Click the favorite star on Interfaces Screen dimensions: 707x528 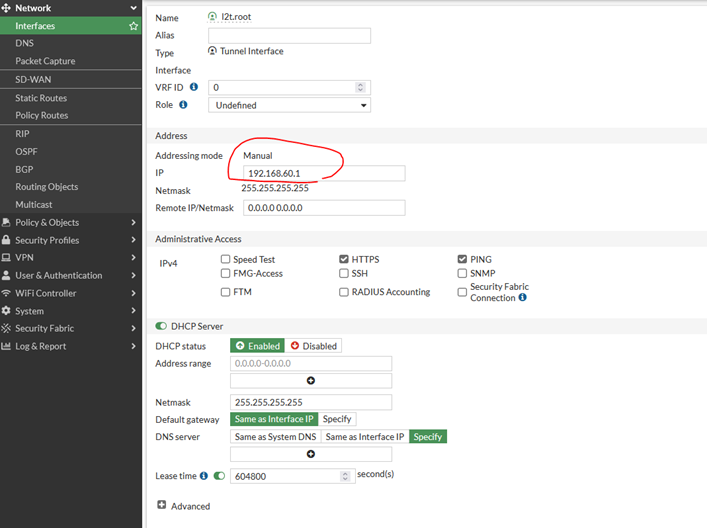click(x=133, y=26)
